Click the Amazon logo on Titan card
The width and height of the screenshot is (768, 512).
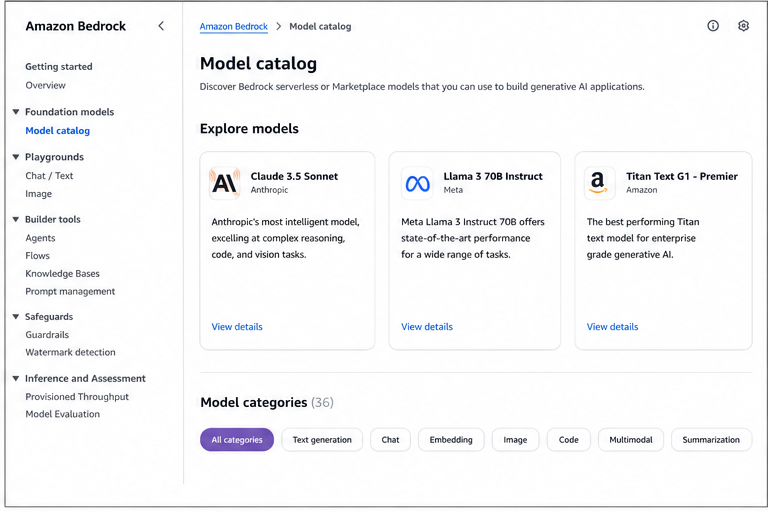click(600, 183)
